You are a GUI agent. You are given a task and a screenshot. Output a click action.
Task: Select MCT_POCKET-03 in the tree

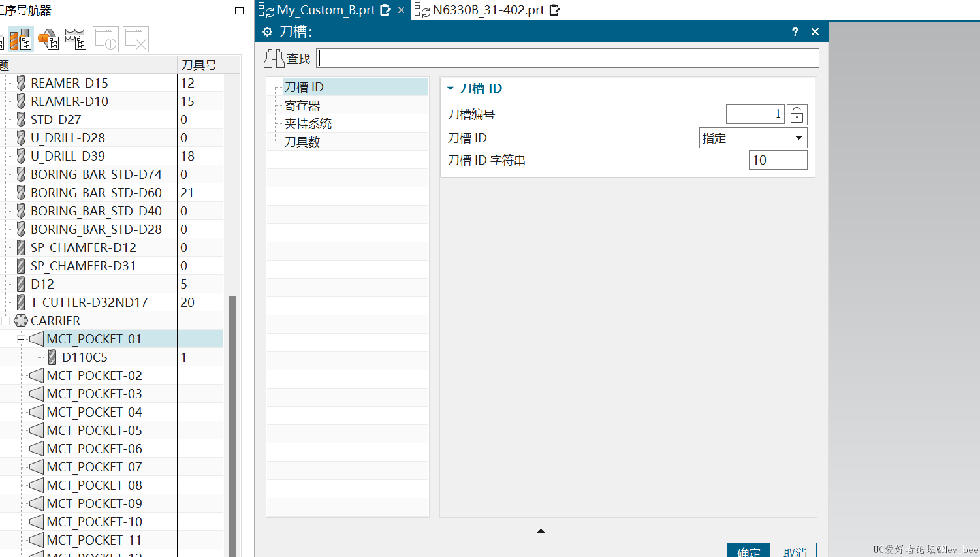(x=94, y=394)
